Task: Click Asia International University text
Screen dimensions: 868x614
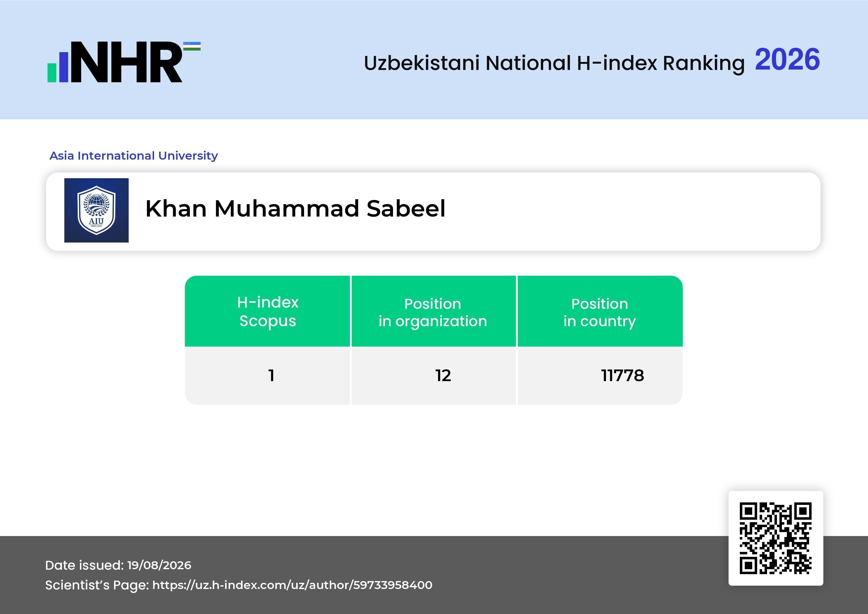Action: pyautogui.click(x=134, y=156)
